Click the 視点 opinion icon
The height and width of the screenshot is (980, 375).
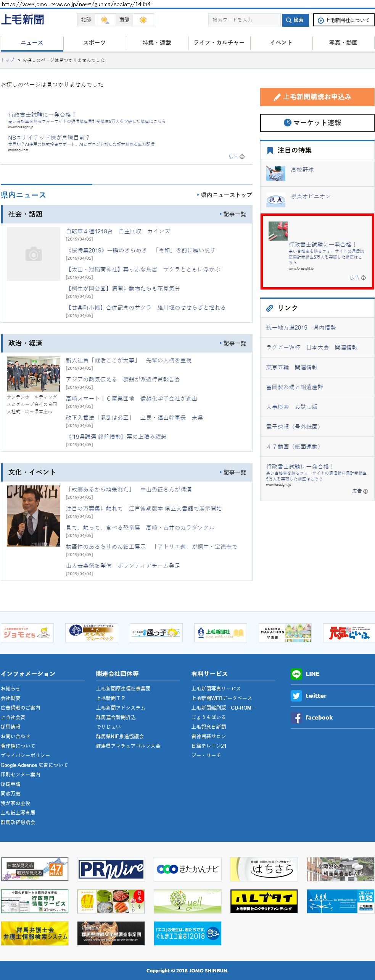(275, 200)
